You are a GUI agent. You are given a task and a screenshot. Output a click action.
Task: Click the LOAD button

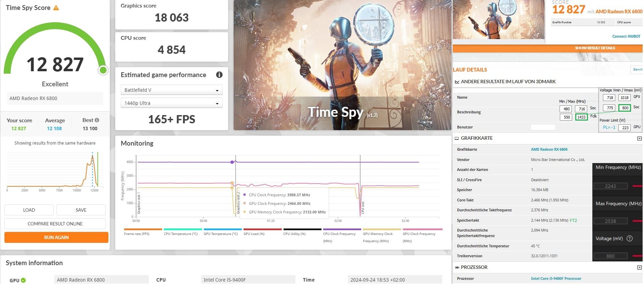point(29,210)
